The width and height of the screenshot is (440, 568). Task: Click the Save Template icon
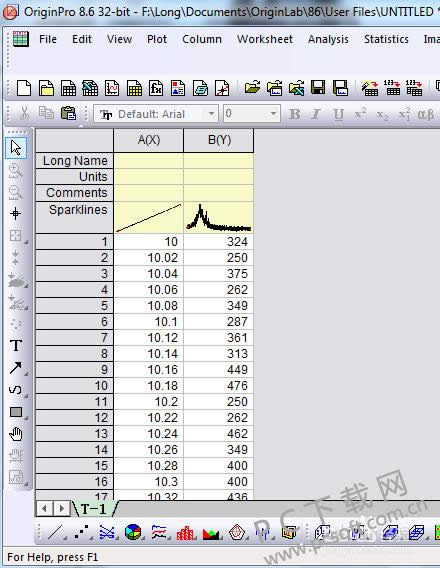(x=340, y=88)
